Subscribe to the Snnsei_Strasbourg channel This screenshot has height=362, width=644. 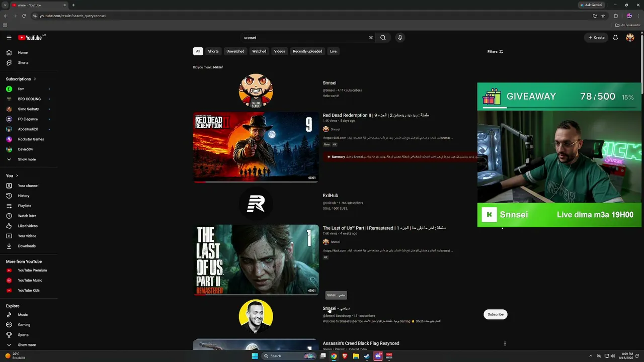pyautogui.click(x=495, y=314)
